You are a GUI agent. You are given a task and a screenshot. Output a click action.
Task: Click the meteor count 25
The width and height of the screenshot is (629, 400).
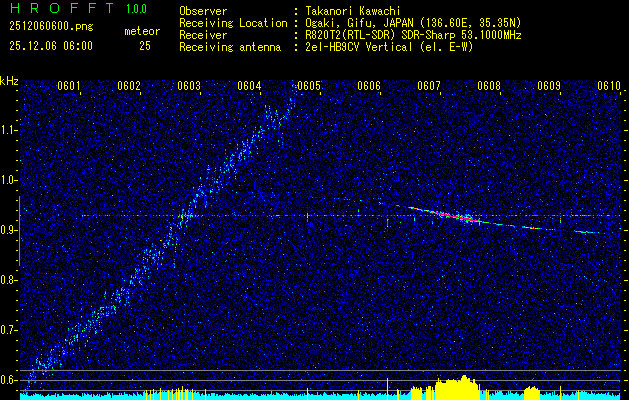[x=145, y=46]
